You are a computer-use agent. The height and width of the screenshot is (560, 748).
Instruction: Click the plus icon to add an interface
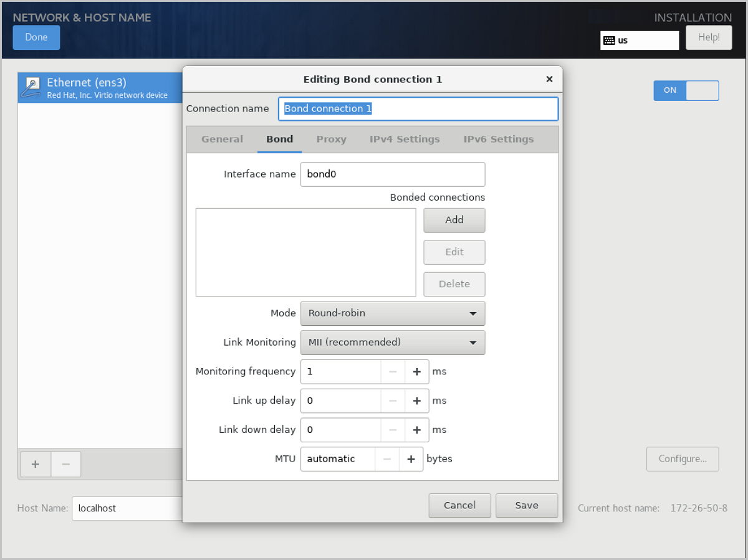[35, 464]
